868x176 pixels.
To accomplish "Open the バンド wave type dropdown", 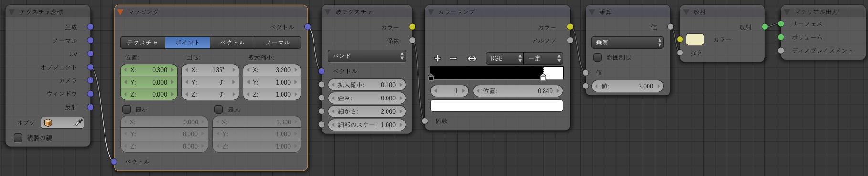I will [x=367, y=56].
